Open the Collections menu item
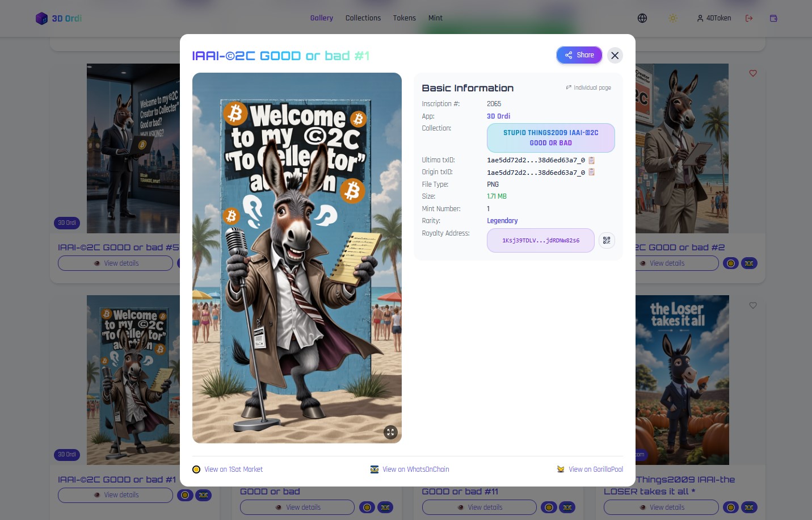The width and height of the screenshot is (812, 520). tap(363, 18)
